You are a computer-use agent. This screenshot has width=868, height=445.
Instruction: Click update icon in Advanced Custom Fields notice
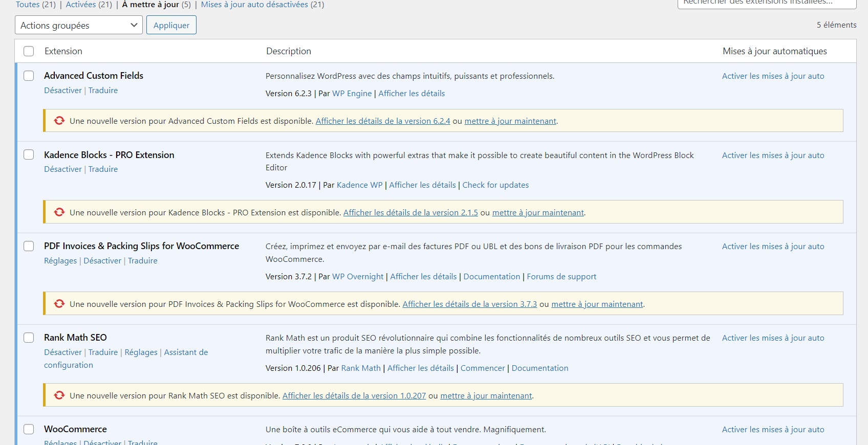pyautogui.click(x=59, y=121)
